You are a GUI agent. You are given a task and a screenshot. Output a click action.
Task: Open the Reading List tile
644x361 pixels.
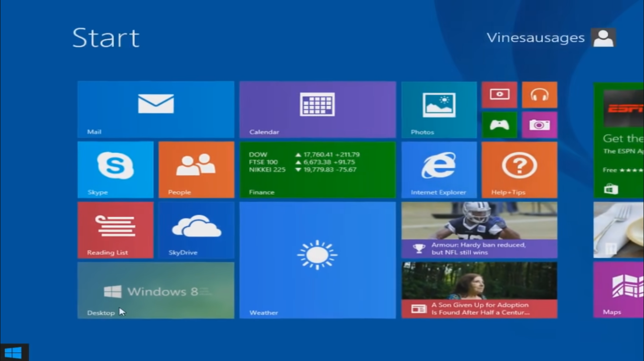[x=115, y=230]
